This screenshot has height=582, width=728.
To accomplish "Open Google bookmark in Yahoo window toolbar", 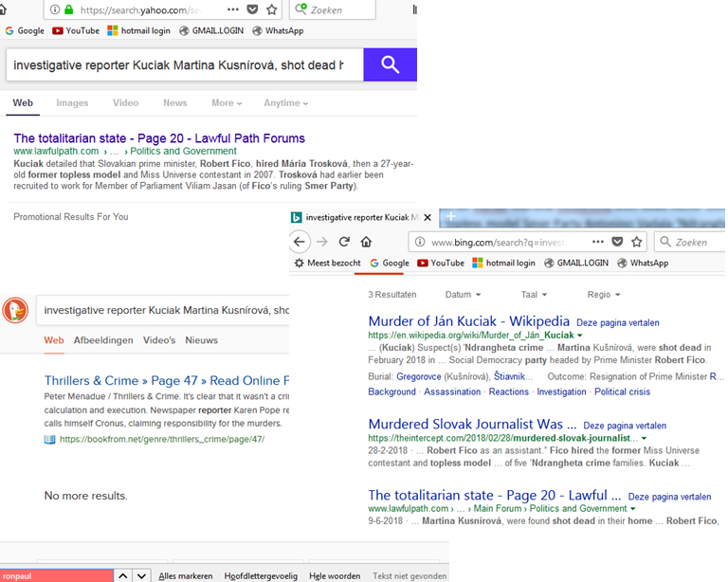I will coord(25,30).
